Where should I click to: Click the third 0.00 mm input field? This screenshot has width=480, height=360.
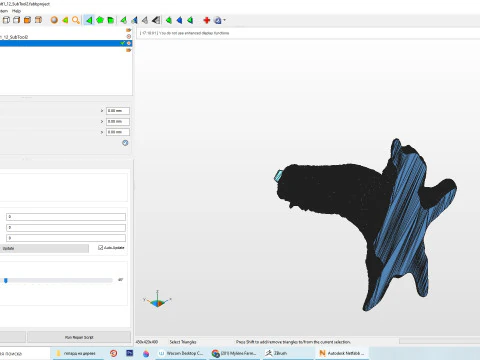coord(118,132)
